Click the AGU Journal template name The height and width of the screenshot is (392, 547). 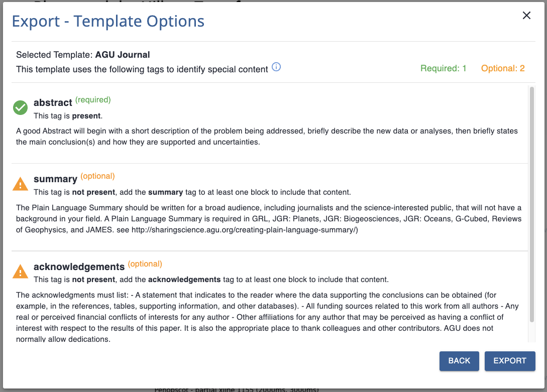(123, 55)
